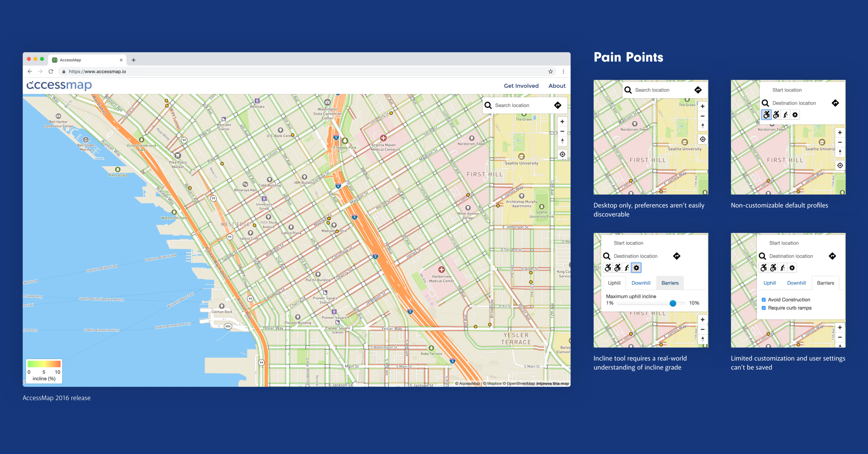Image resolution: width=868 pixels, height=454 pixels.
Task: Click directions icon in 'Limited customization' panel
Action: pyautogui.click(x=833, y=256)
